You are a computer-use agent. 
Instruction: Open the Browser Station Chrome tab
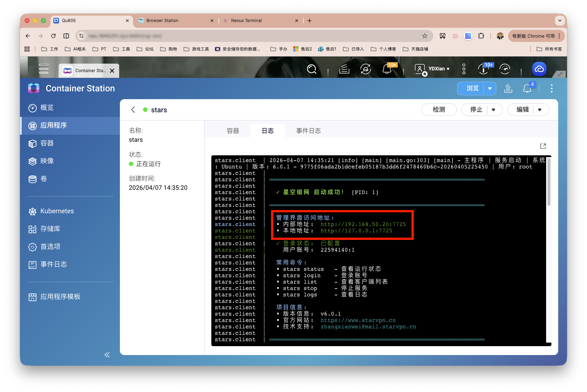[174, 21]
